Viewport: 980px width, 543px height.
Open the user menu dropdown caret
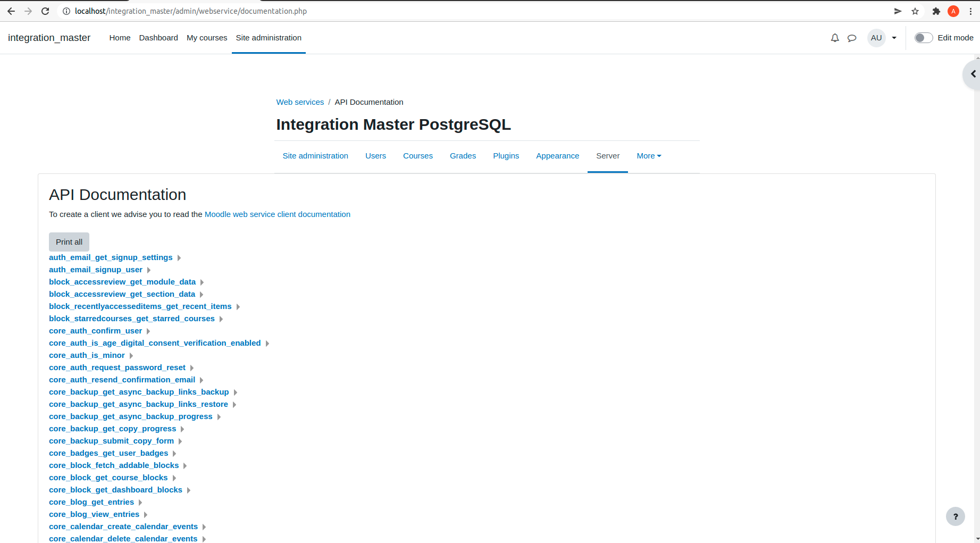coord(894,38)
